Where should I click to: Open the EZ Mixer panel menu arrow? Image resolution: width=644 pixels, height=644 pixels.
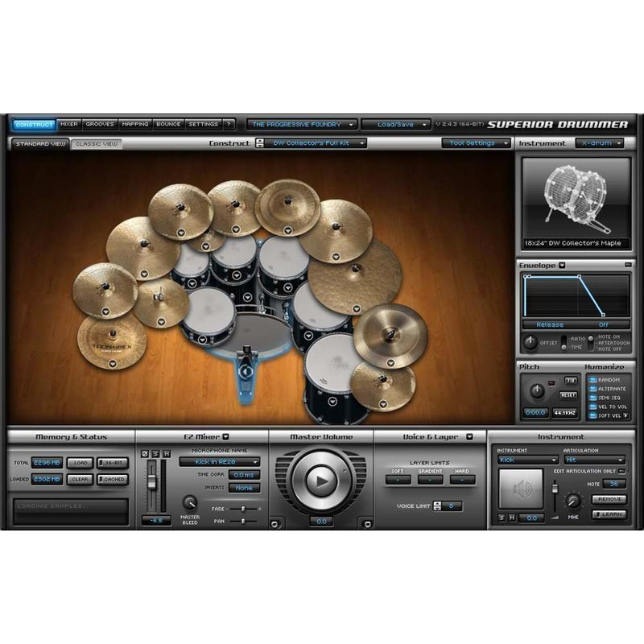225,437
